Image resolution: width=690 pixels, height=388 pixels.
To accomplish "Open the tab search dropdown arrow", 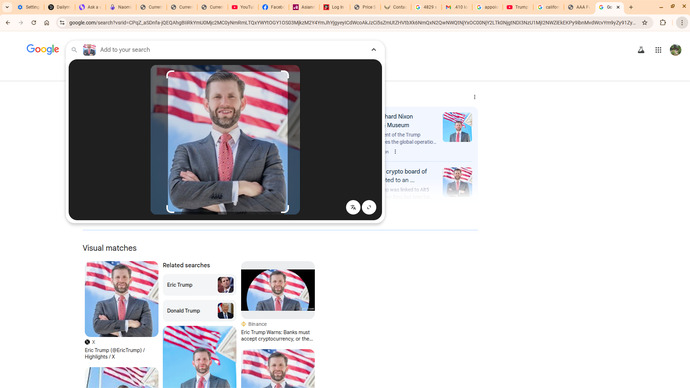I will tap(7, 7).
